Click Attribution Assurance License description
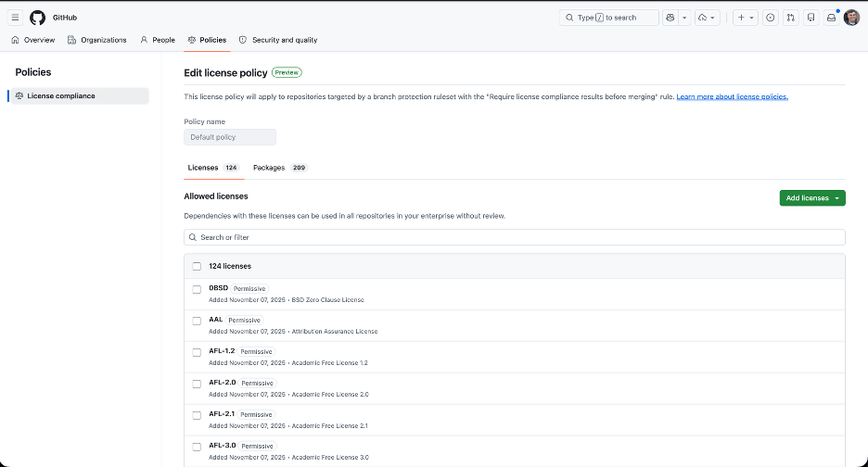The image size is (868, 467). tap(335, 332)
